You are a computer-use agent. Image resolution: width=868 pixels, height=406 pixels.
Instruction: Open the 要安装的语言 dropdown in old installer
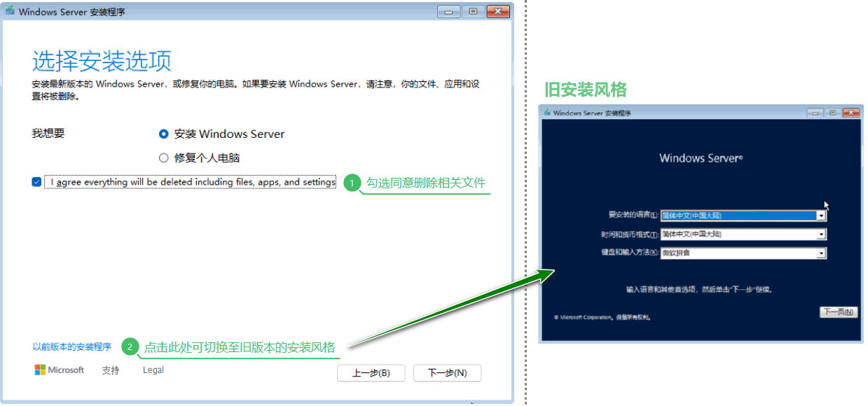click(x=743, y=216)
